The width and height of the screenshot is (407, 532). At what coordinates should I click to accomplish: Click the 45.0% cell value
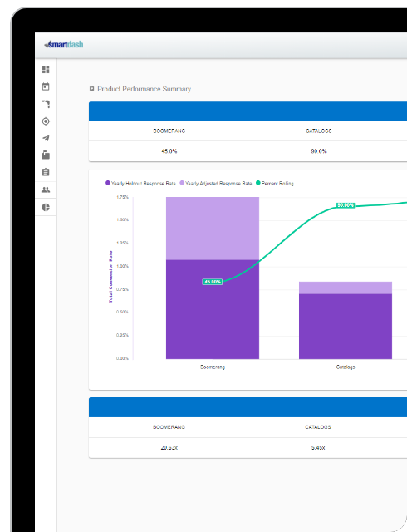click(x=169, y=151)
